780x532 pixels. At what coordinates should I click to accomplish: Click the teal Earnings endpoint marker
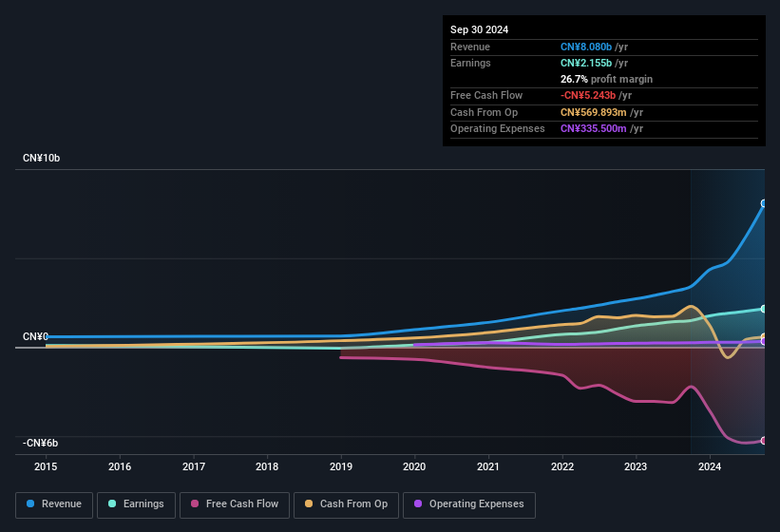coord(764,310)
